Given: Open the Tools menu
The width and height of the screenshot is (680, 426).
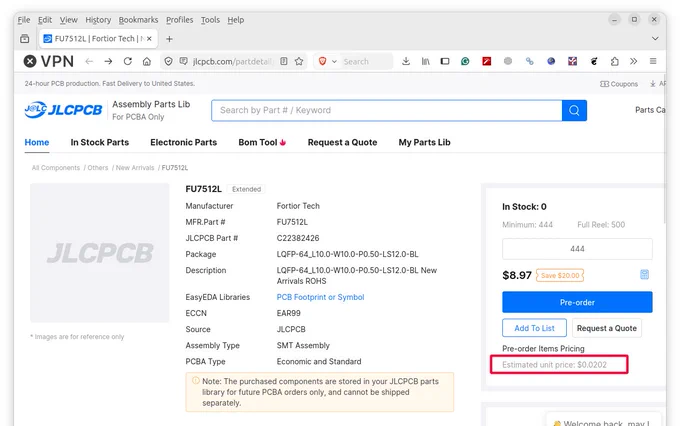Looking at the screenshot, I should point(210,20).
